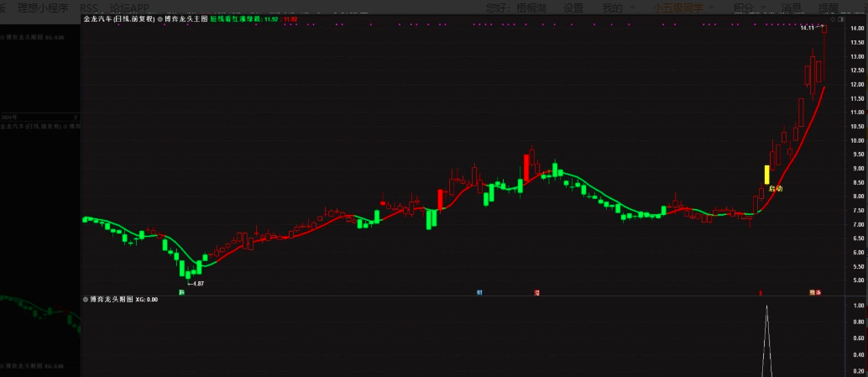Click the 金龙汽车 (日线,前复权) chart title
The width and height of the screenshot is (868, 377).
(x=118, y=18)
